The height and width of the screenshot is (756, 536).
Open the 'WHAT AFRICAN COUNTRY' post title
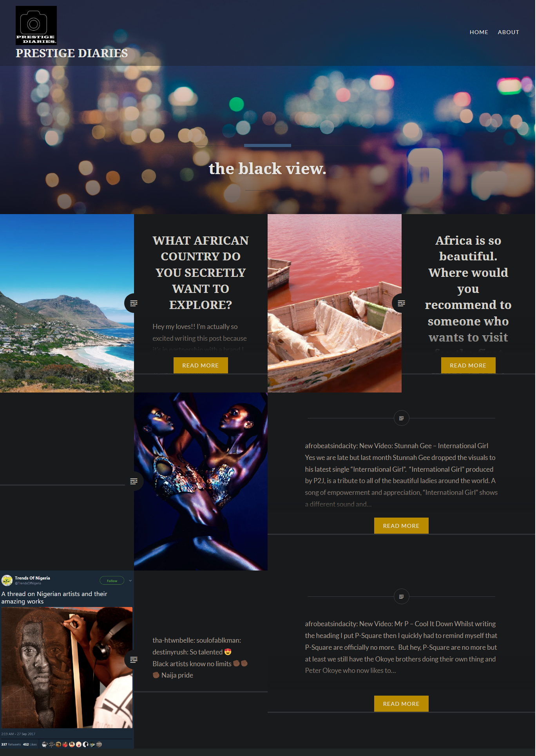point(201,273)
